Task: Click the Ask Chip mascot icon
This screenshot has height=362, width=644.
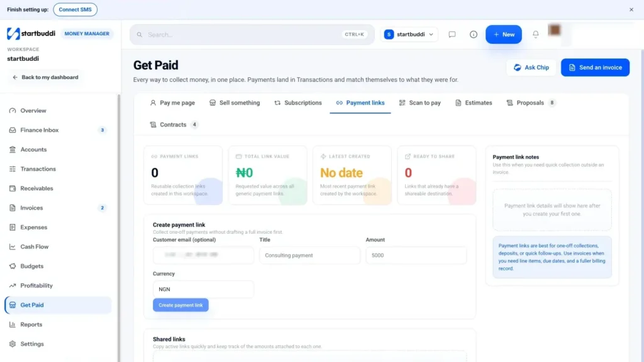Action: pyautogui.click(x=518, y=67)
